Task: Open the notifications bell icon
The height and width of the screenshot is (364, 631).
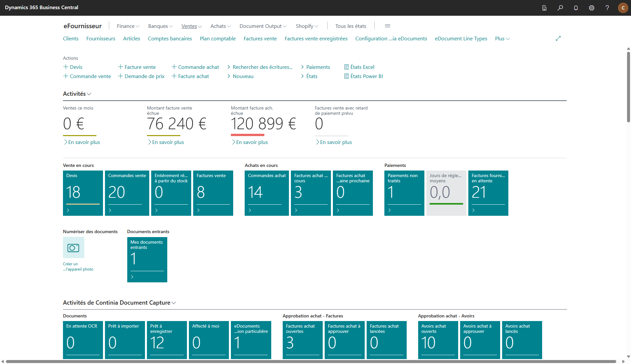Action: click(x=576, y=8)
